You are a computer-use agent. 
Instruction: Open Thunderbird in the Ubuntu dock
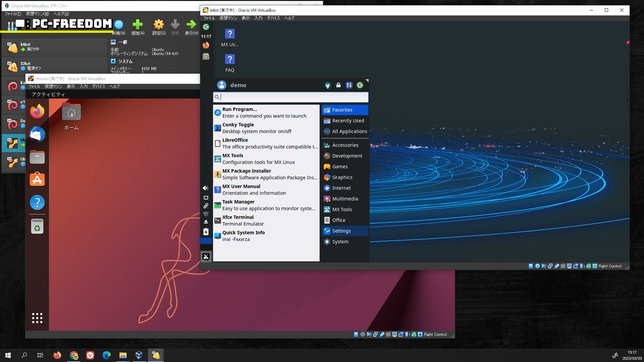pyautogui.click(x=37, y=134)
